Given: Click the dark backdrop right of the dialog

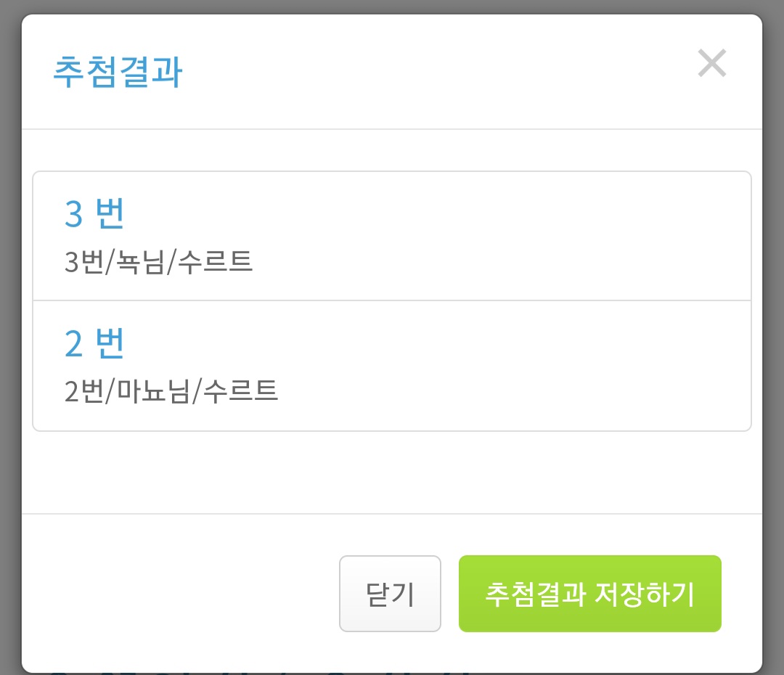Looking at the screenshot, I should 774,337.
